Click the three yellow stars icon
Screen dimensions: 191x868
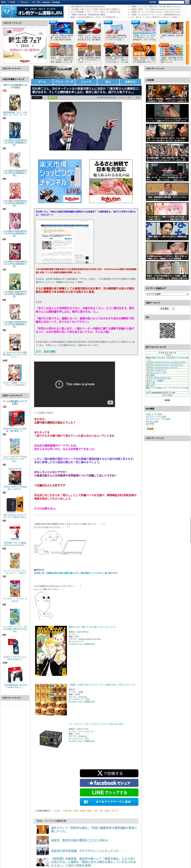150,427
